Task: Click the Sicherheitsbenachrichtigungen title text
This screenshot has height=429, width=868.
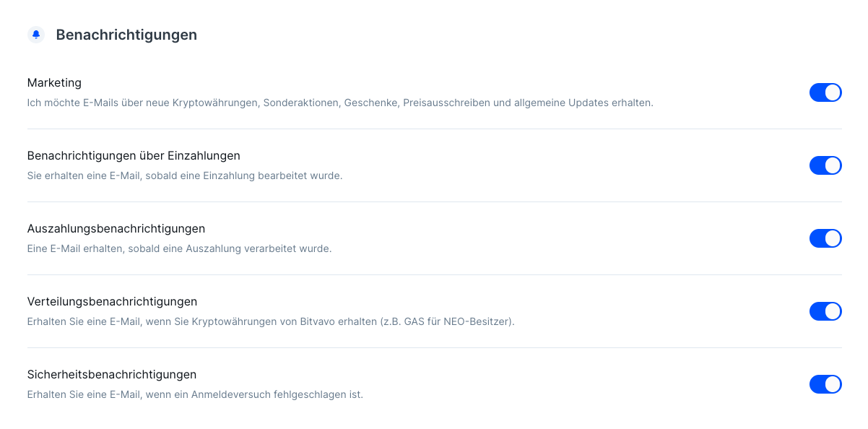Action: 112,375
